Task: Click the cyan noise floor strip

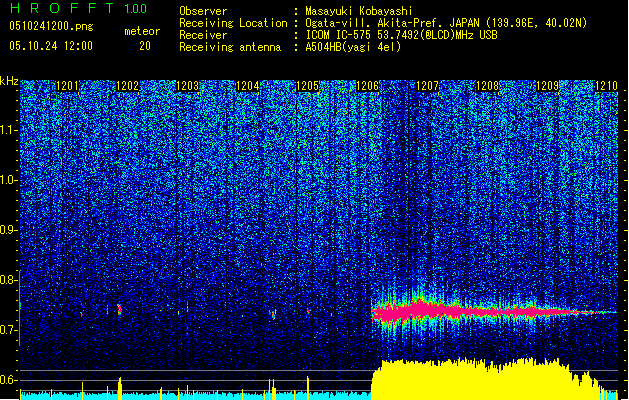Action: pos(195,396)
